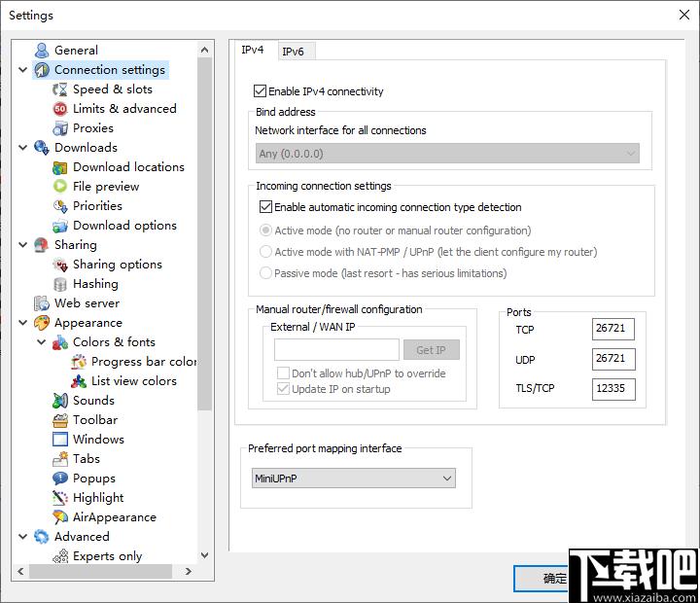Click the Highlight icon
This screenshot has height=603, width=700.
tap(60, 498)
